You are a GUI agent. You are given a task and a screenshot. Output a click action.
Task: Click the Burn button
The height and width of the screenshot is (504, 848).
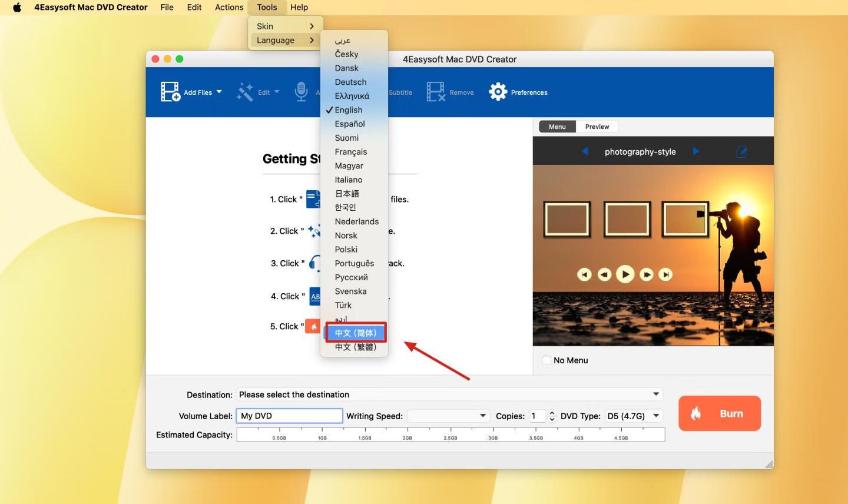(719, 413)
